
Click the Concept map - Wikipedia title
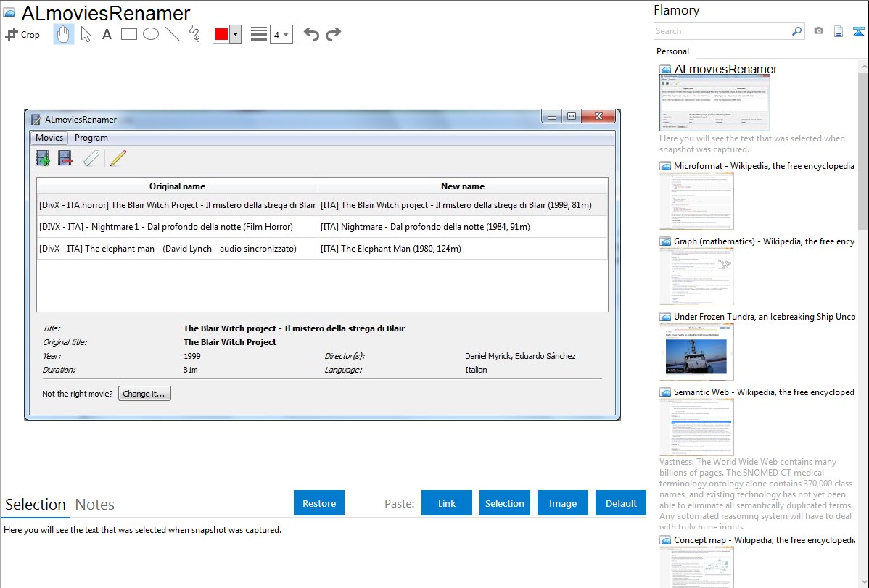(x=765, y=539)
